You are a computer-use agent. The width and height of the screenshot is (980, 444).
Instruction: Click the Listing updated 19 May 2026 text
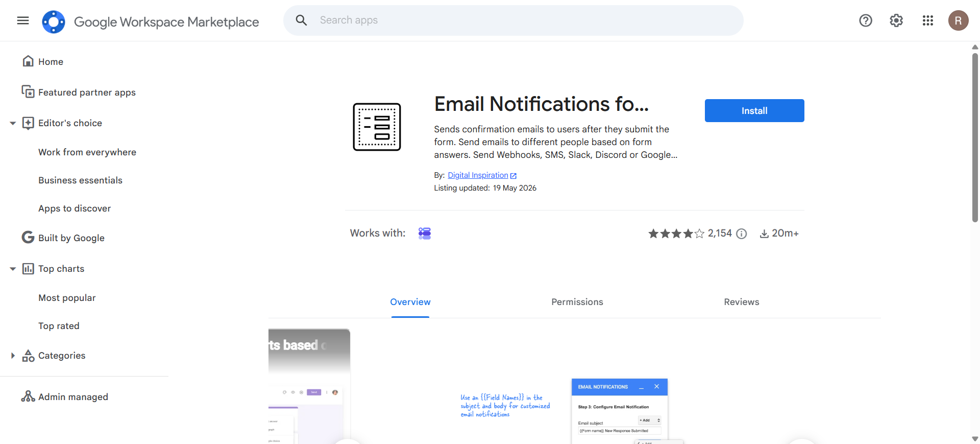pos(485,188)
